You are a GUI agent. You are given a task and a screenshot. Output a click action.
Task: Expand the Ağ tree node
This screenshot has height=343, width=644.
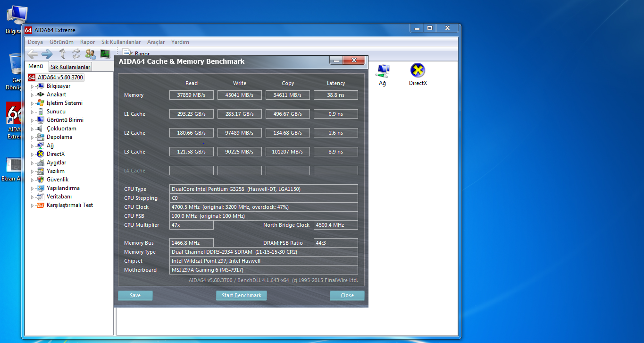(33, 146)
